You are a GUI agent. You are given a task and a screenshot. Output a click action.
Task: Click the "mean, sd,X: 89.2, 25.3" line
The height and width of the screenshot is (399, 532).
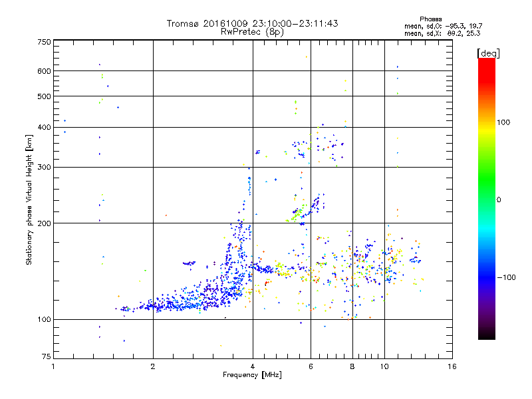click(442, 33)
